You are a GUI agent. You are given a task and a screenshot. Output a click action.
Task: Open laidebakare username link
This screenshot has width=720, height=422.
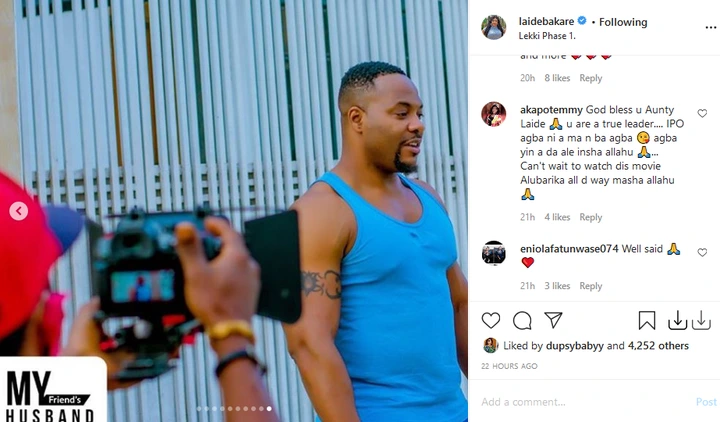546,21
